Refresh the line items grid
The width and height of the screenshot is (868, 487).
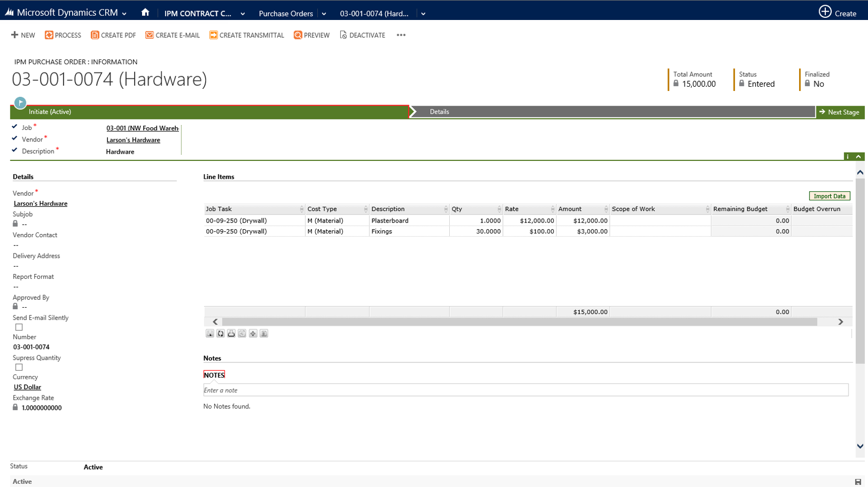coord(220,333)
